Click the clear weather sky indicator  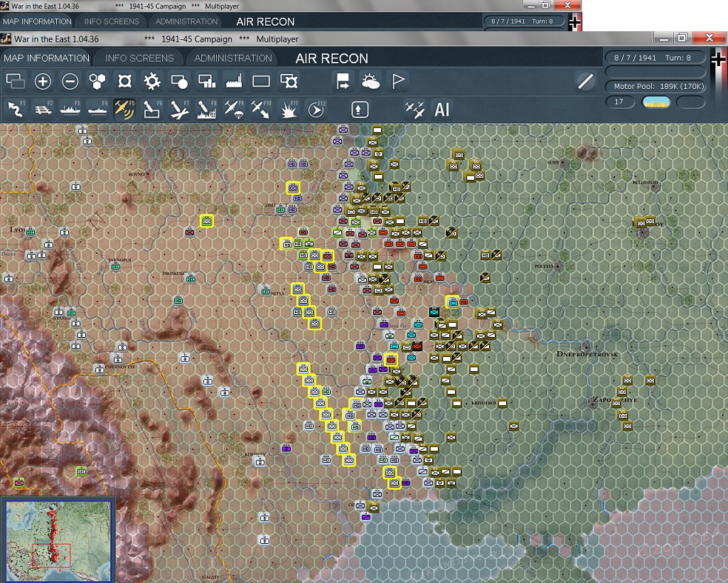coord(655,102)
